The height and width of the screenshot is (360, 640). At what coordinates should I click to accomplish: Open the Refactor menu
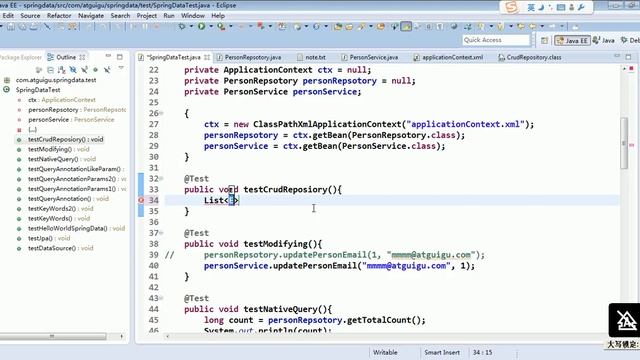(59, 16)
